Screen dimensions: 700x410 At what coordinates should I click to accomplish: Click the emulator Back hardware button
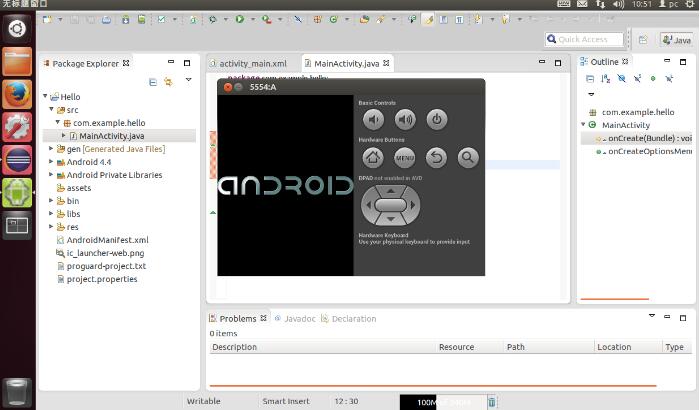(436, 158)
